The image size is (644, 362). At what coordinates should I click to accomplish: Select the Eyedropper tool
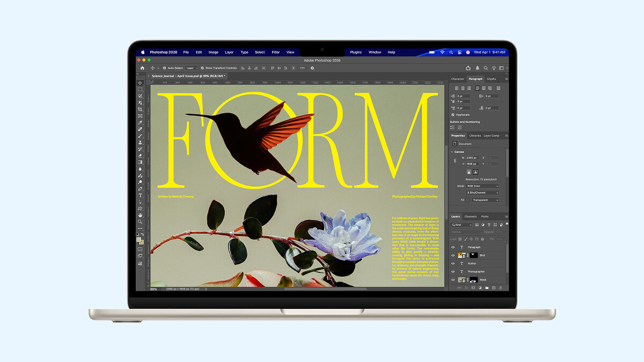(140, 123)
